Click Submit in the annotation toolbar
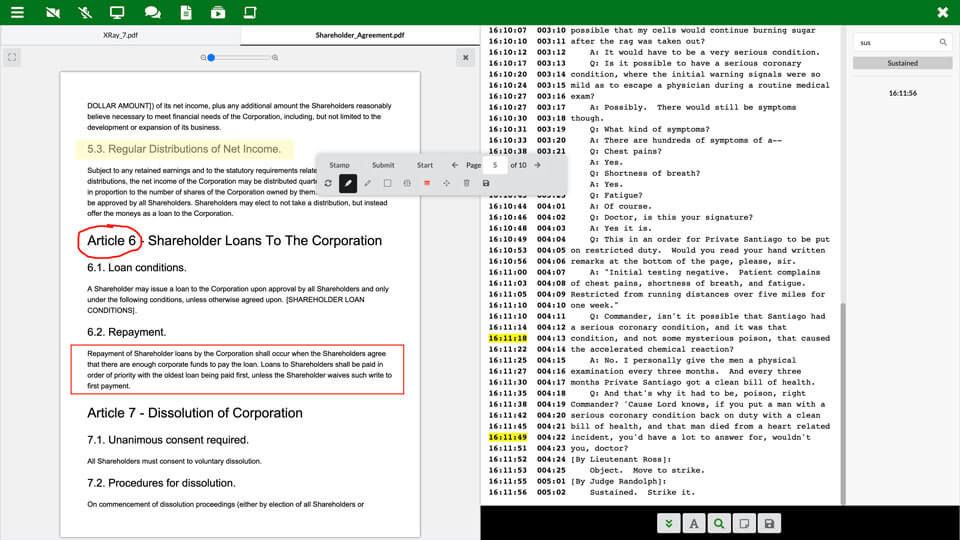 pyautogui.click(x=383, y=165)
